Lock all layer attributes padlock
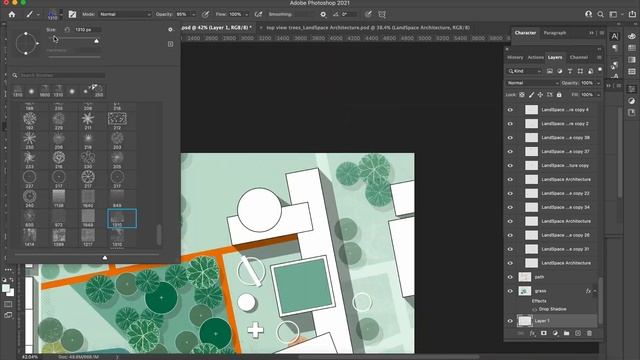The height and width of the screenshot is (360, 640). [559, 95]
